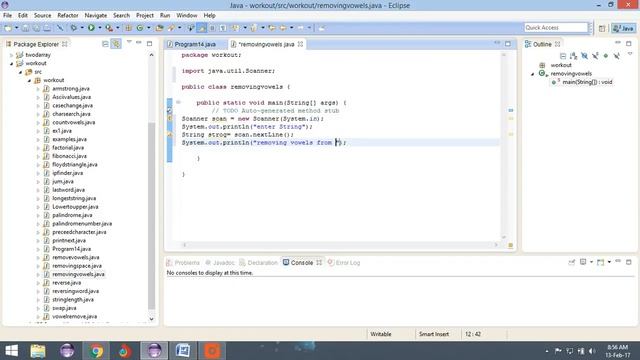Screen dimensions: 640x360
Task: Switch to the Declaration tab
Action: [258, 262]
